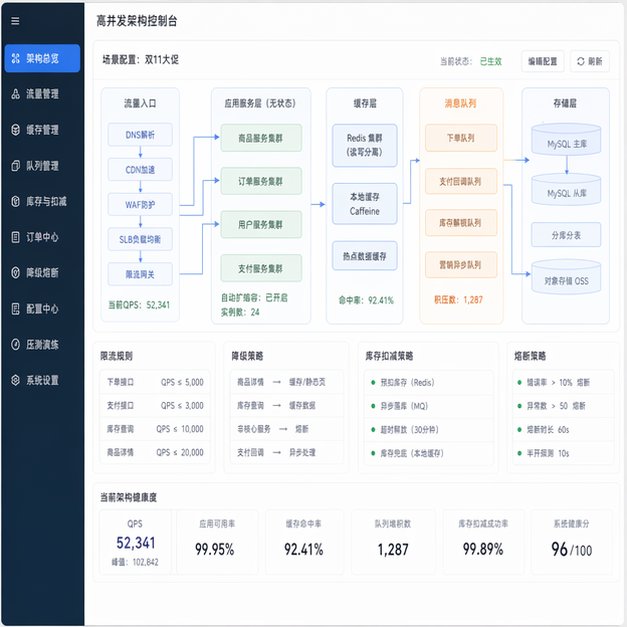Click the 支付接口 QPS ≤ 3,000 row
The image size is (627, 627).
(155, 405)
